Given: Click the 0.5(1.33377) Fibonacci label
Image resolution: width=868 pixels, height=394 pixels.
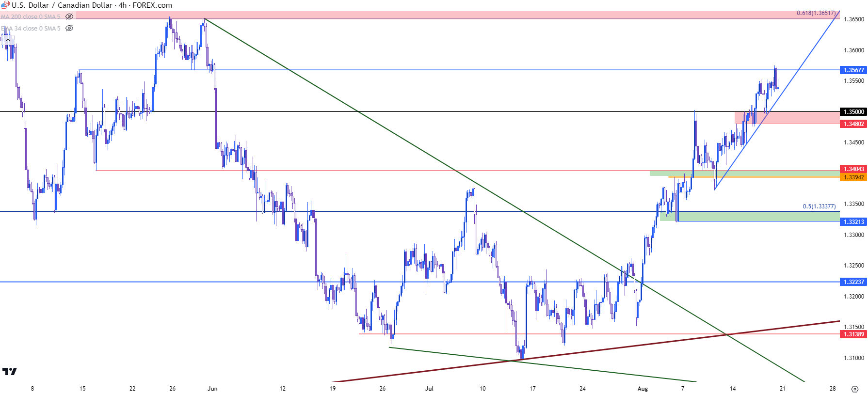Looking at the screenshot, I should tap(819, 206).
